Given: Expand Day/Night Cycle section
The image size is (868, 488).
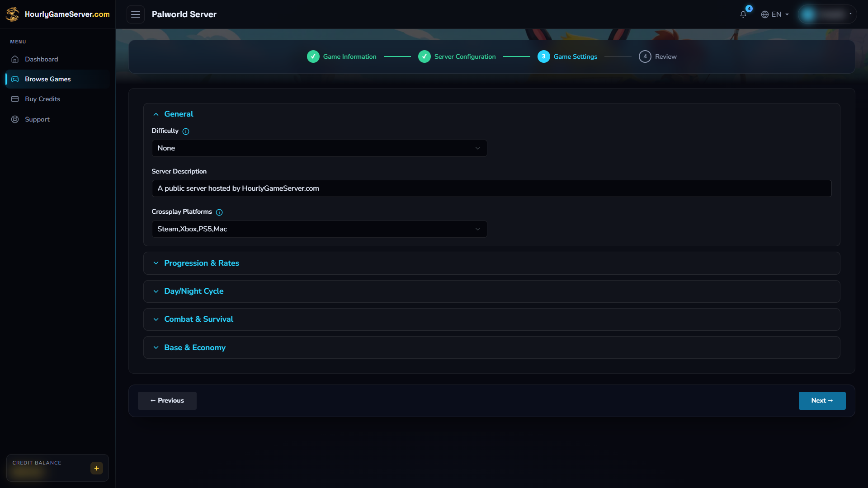Looking at the screenshot, I should [491, 291].
